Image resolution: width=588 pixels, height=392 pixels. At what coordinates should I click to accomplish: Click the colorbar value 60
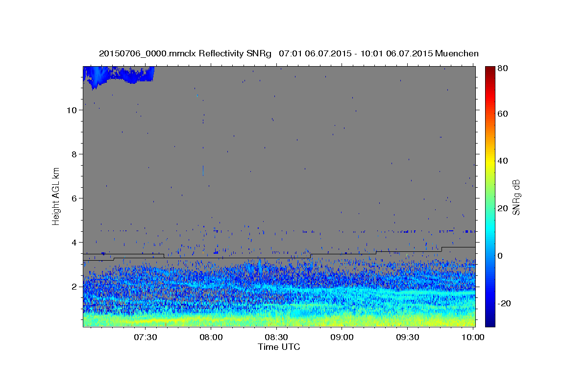pos(503,114)
